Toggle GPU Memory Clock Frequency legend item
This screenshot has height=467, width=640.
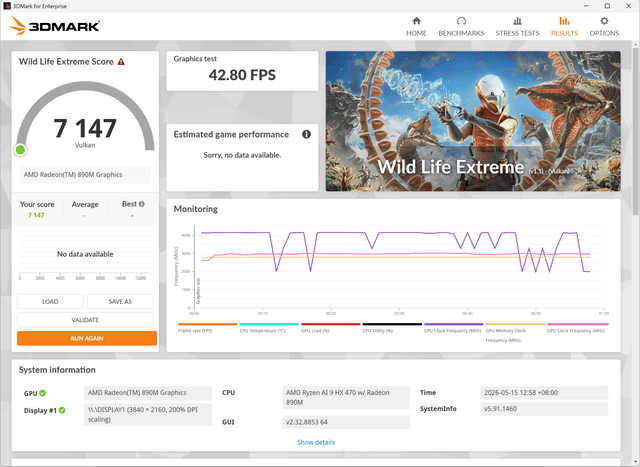[515, 333]
